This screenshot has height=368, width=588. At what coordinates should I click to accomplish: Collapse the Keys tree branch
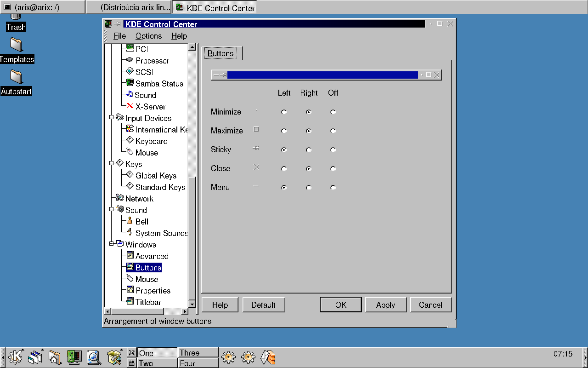point(112,163)
